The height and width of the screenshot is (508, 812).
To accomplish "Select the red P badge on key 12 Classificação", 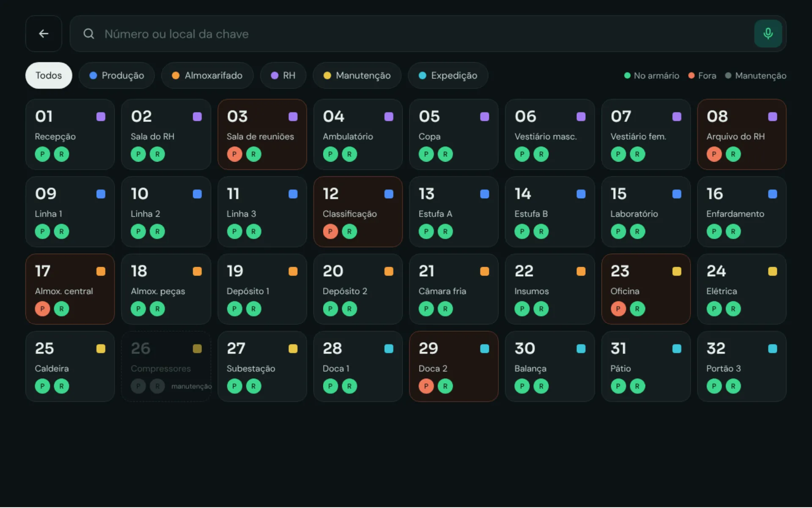I will pyautogui.click(x=330, y=232).
